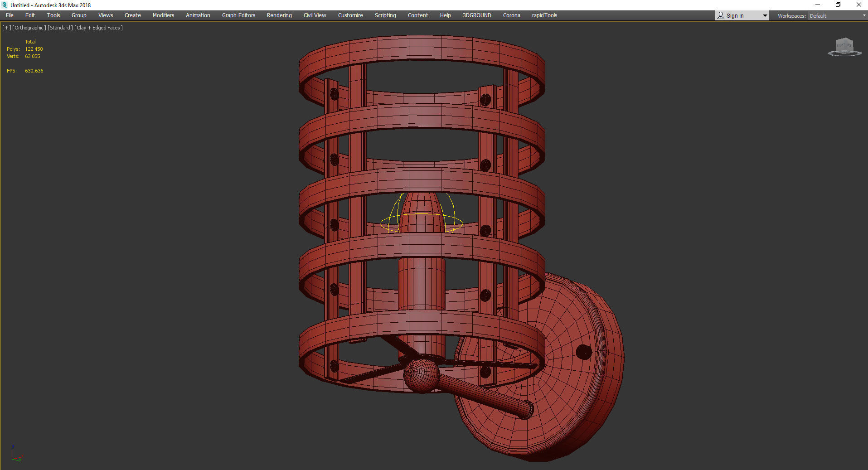The image size is (868, 470).
Task: Open the Graph Editors menu
Action: click(238, 15)
